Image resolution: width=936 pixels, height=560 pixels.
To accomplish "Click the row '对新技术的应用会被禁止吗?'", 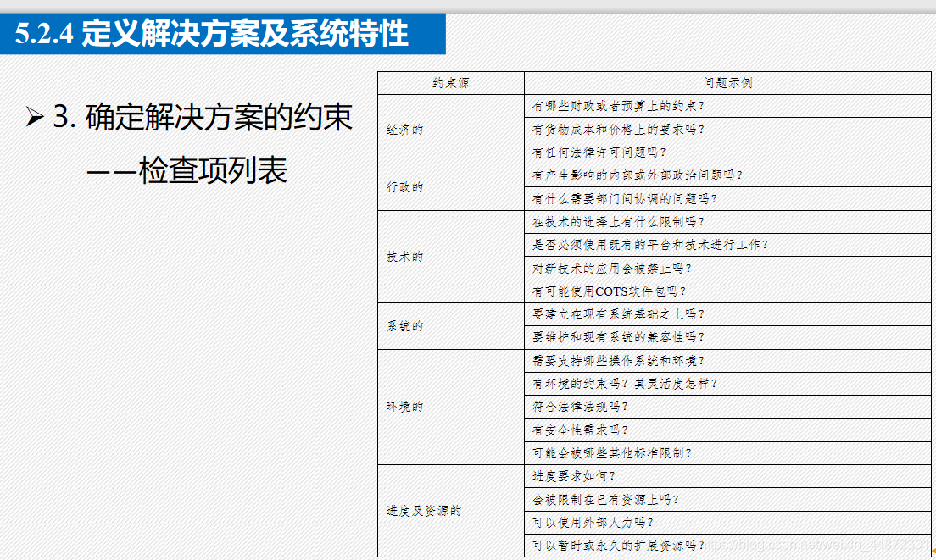I will 727,269.
